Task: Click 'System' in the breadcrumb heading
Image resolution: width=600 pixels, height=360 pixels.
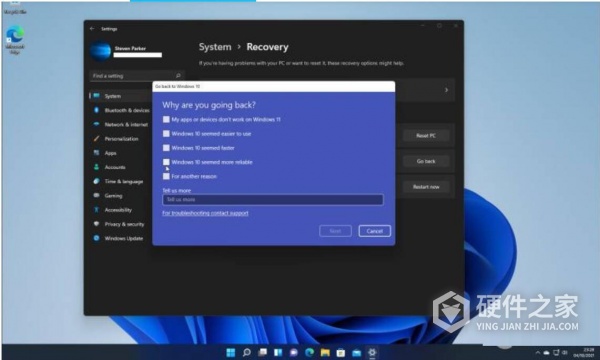Action: click(x=215, y=47)
